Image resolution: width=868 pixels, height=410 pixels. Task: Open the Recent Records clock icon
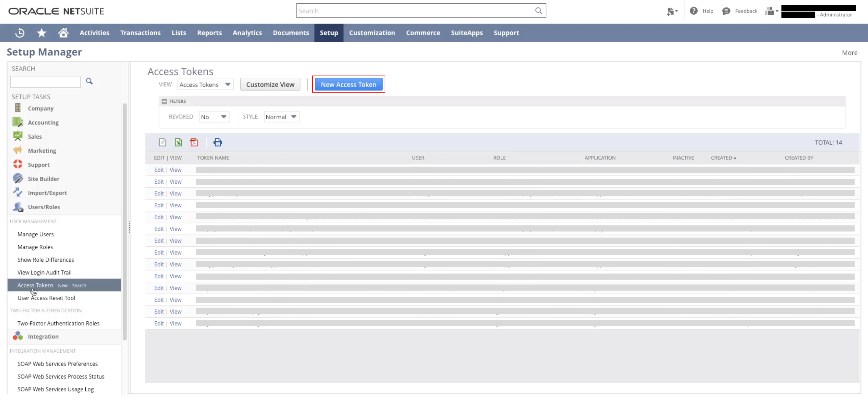click(20, 33)
